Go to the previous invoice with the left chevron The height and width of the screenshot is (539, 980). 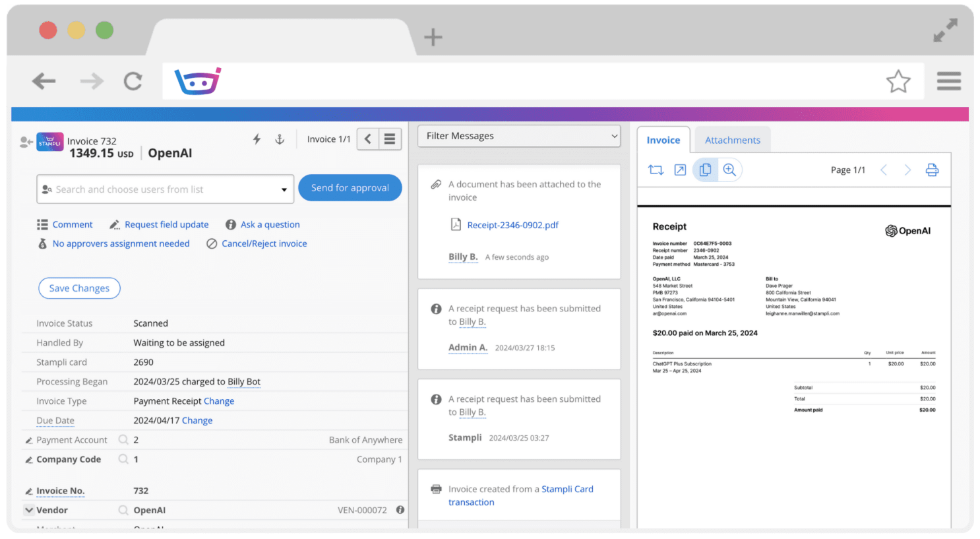coord(368,139)
